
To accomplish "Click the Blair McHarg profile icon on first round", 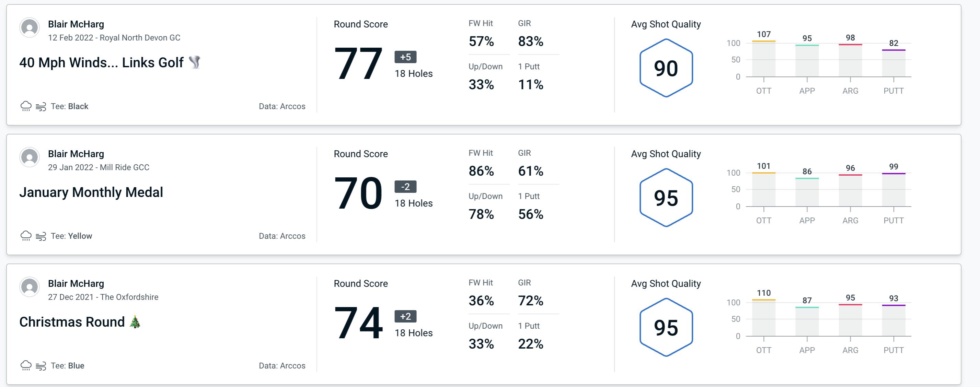I will click(29, 30).
